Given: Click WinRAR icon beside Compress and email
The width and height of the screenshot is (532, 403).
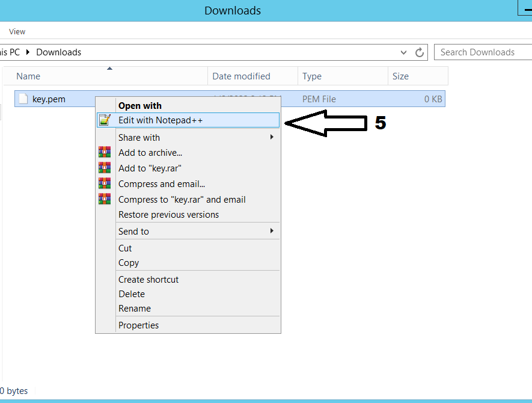Looking at the screenshot, I should pos(105,184).
